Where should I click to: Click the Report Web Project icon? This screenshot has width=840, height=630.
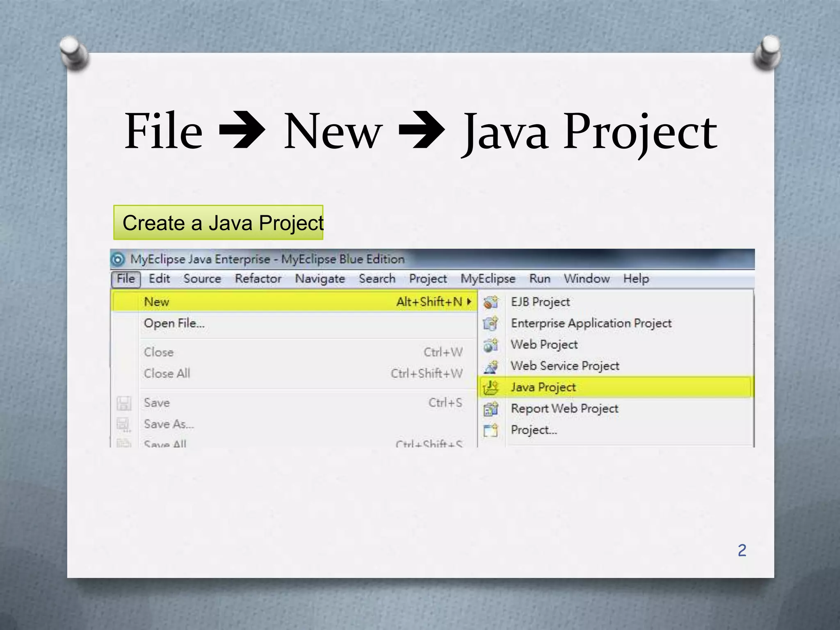[491, 409]
